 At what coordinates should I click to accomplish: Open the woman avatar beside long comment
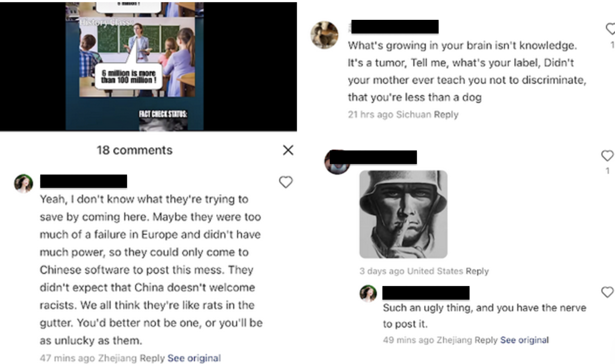[24, 183]
